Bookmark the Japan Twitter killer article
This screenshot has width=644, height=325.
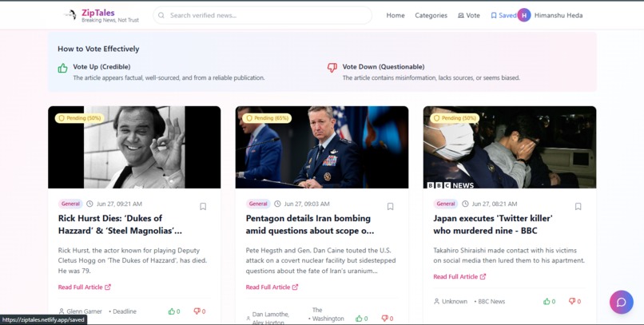[x=578, y=206]
